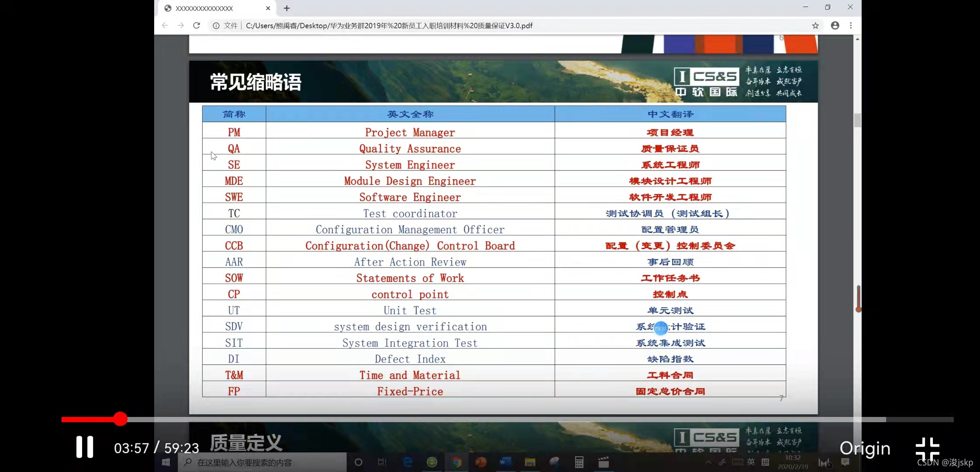Open a new browser tab

coord(286,8)
